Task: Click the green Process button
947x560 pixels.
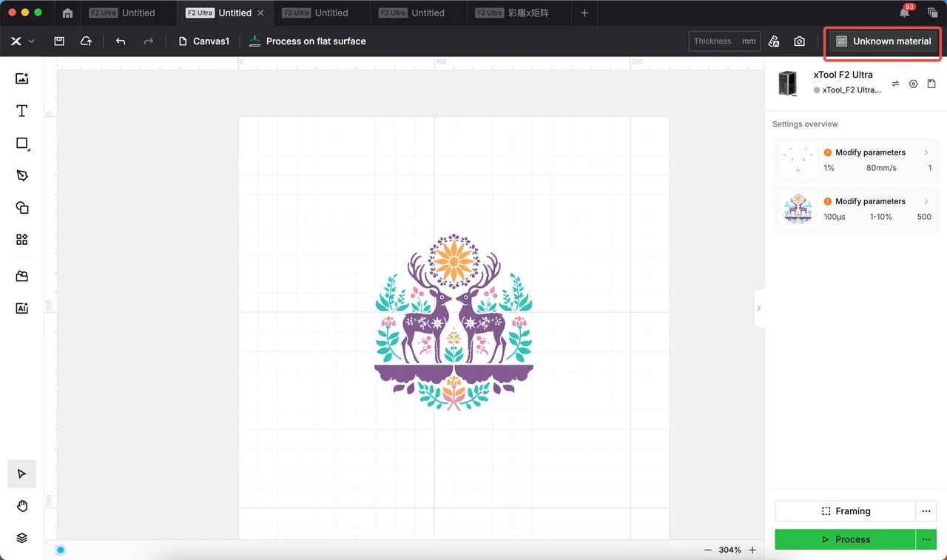Action: 845,539
